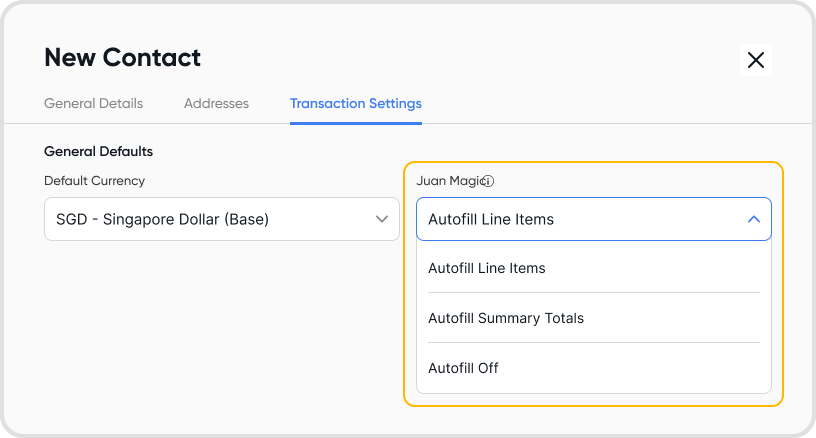Expand Default Currency with the down chevron
This screenshot has height=438, width=816.
click(x=381, y=219)
